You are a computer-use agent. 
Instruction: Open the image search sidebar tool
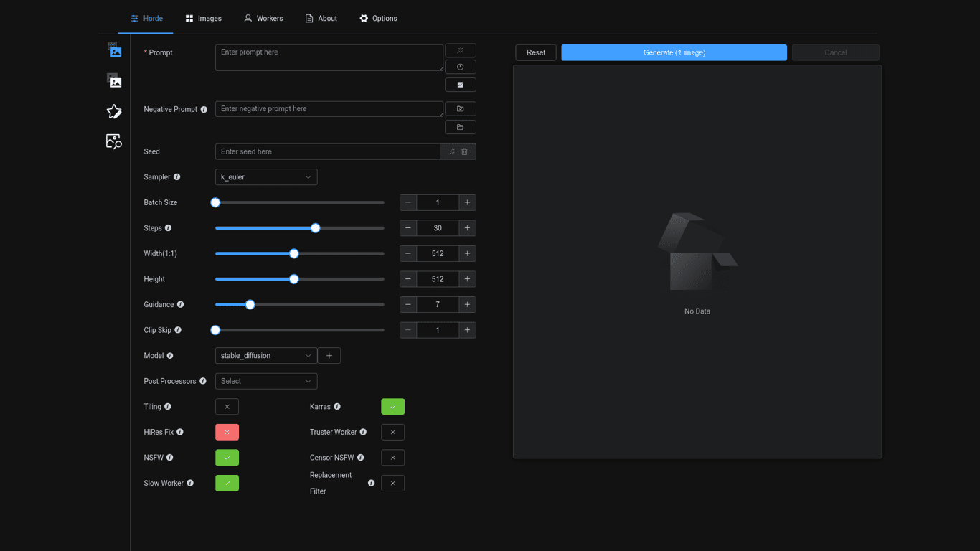(114, 141)
